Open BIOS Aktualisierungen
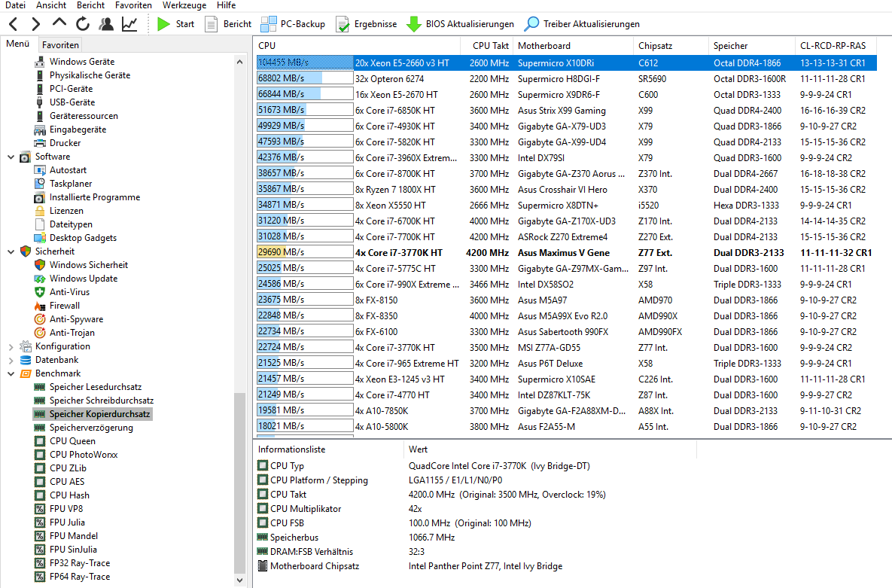The width and height of the screenshot is (892, 588). tap(460, 24)
